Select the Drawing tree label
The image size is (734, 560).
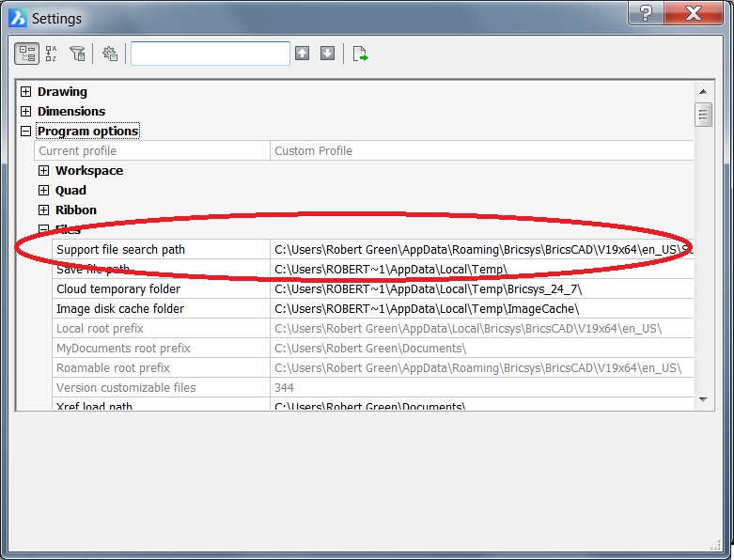point(62,92)
